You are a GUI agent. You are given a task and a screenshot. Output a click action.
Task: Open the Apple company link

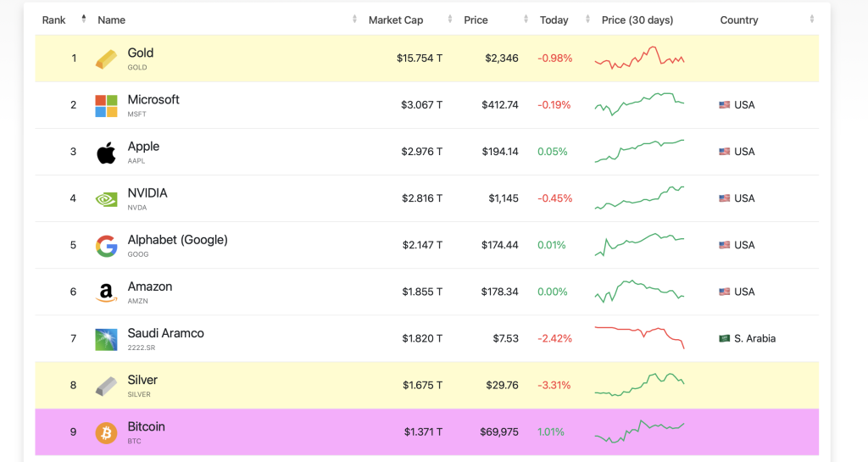coord(143,147)
